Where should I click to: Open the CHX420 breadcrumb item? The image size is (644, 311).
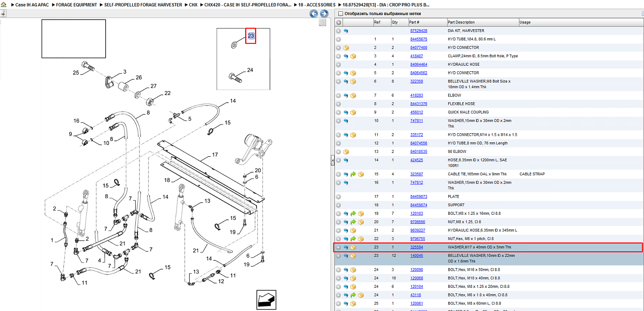248,5
